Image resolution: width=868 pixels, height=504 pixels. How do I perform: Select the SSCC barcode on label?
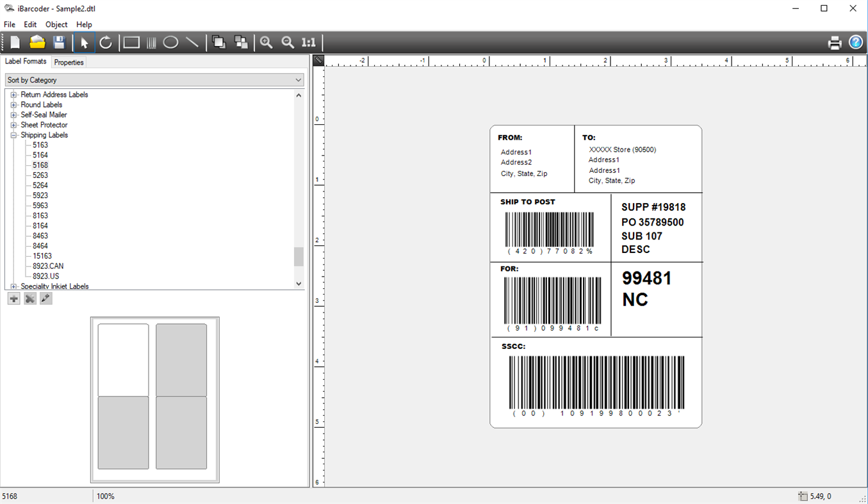596,387
